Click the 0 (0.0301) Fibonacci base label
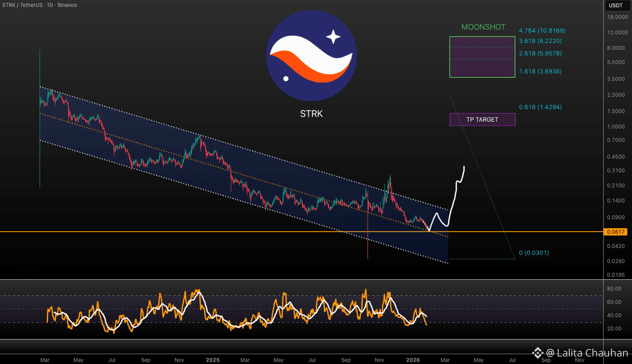The height and width of the screenshot is (364, 632). 534,253
